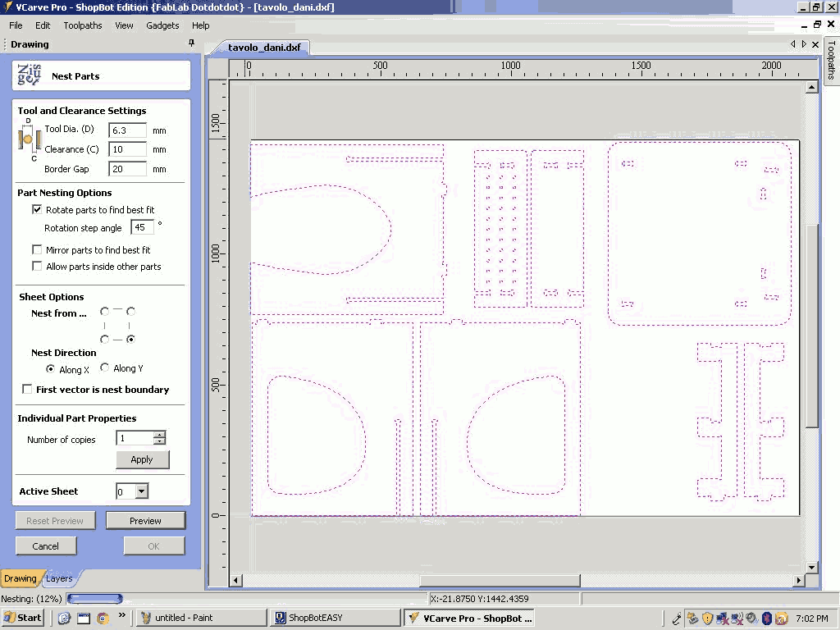Click the 7:02 PM system clock
840x630 pixels.
pos(812,619)
